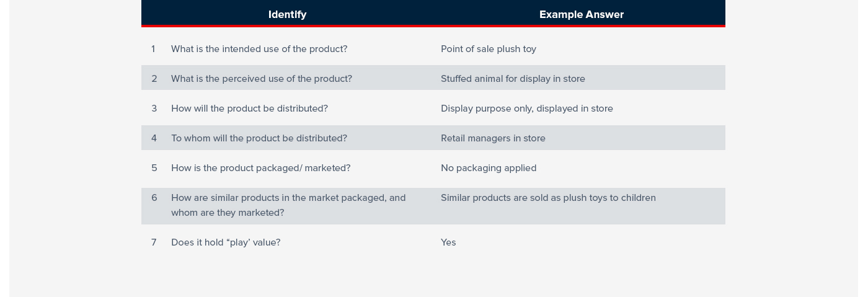
Task: Click 'Display purpose only, displayed in store'
Action: [527, 109]
